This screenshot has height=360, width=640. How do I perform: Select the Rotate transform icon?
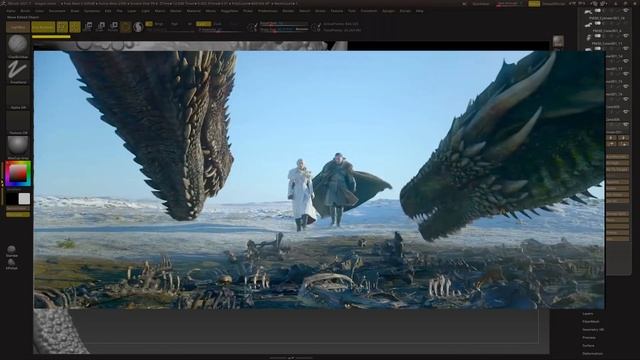pyautogui.click(x=114, y=27)
